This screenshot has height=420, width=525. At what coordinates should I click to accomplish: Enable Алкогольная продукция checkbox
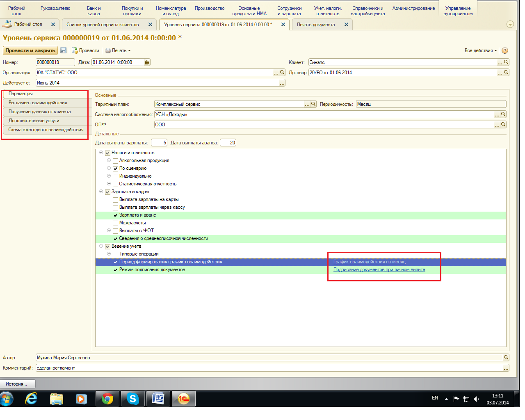[116, 161]
